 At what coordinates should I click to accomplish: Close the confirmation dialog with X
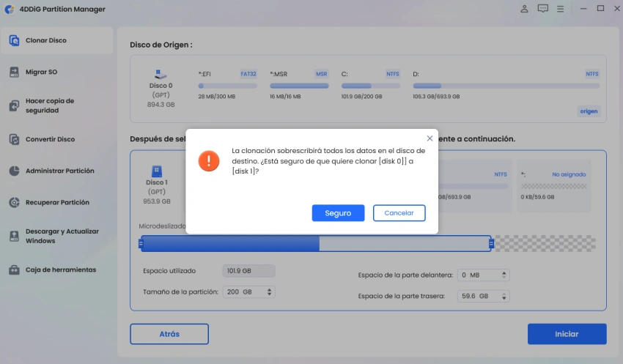click(430, 138)
